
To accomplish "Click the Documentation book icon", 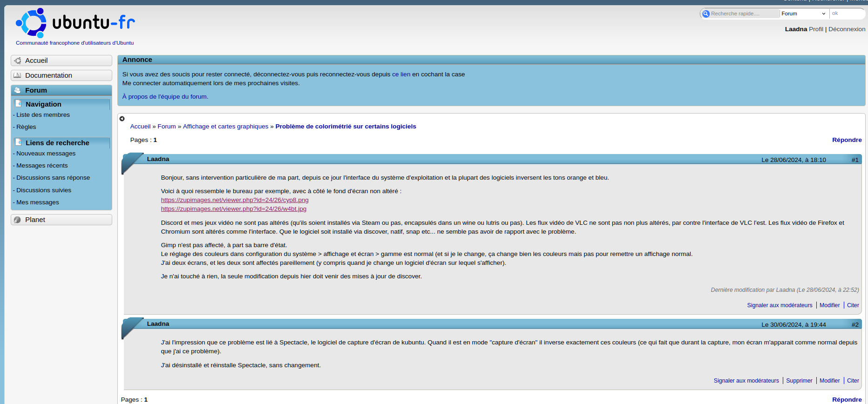I will click(x=18, y=75).
